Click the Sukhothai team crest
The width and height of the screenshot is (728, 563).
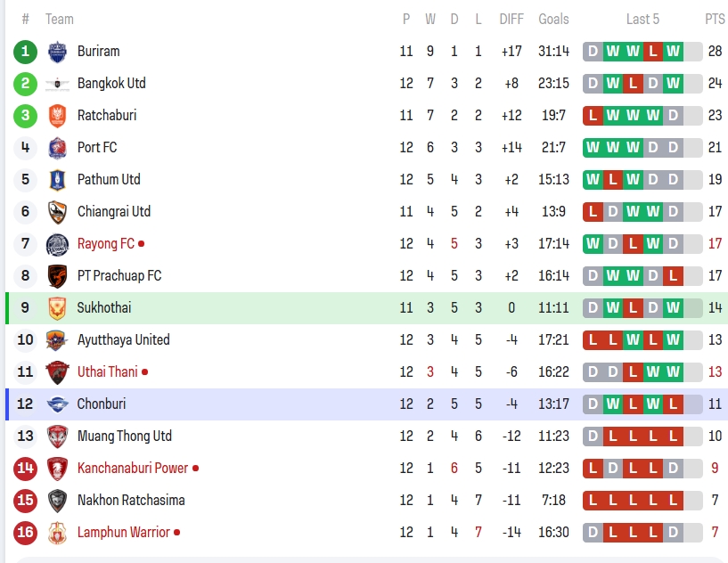(57, 308)
